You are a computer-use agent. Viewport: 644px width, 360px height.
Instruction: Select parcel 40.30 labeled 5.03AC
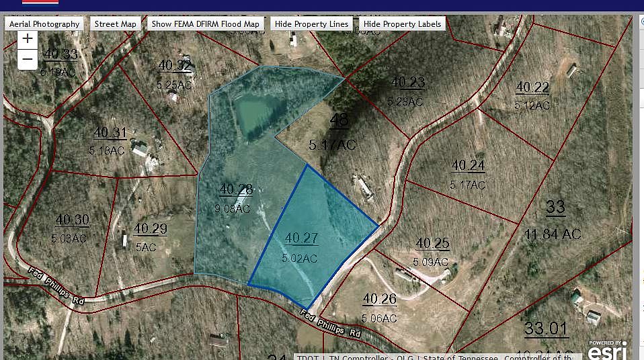[72, 228]
